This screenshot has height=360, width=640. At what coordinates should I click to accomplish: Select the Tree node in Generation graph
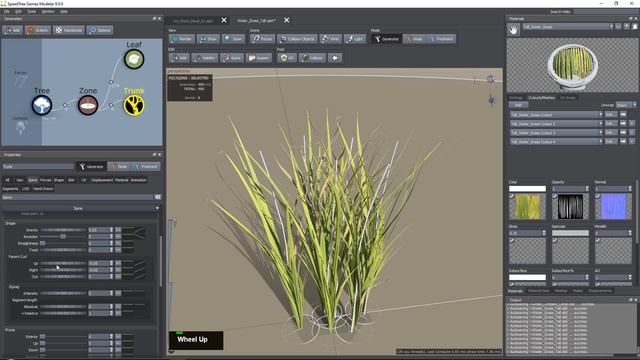coord(42,105)
